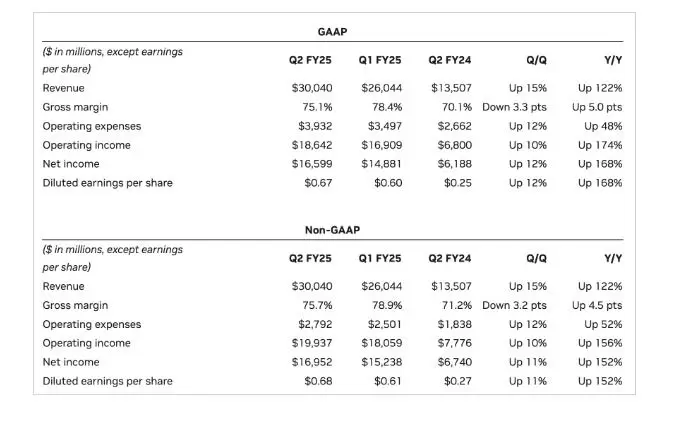Click Non-GAAP operating expenses $2,792 value

(315, 324)
